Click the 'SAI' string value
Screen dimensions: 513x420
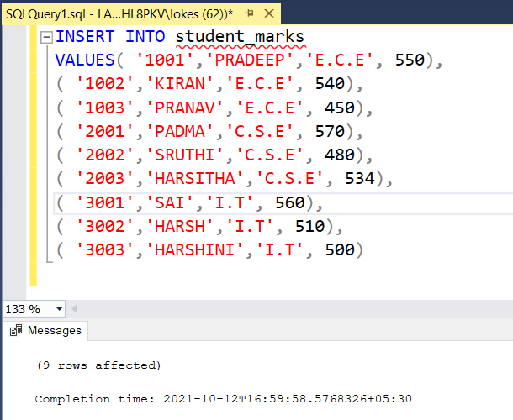point(170,202)
